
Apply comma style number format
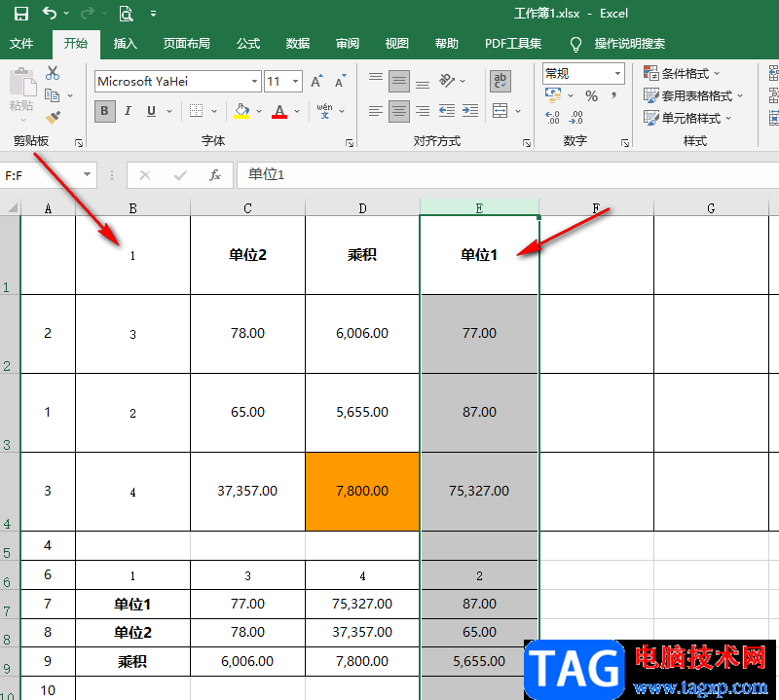(x=614, y=94)
